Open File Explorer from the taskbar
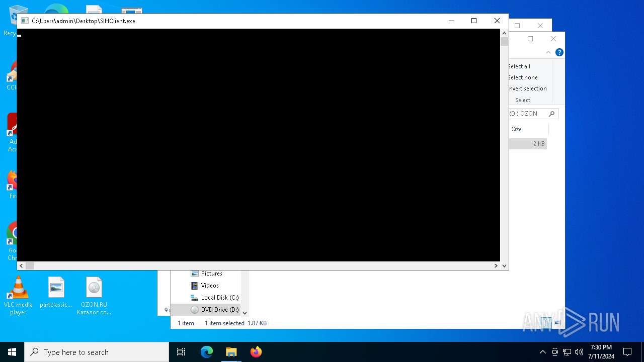The height and width of the screenshot is (362, 644). [231, 352]
